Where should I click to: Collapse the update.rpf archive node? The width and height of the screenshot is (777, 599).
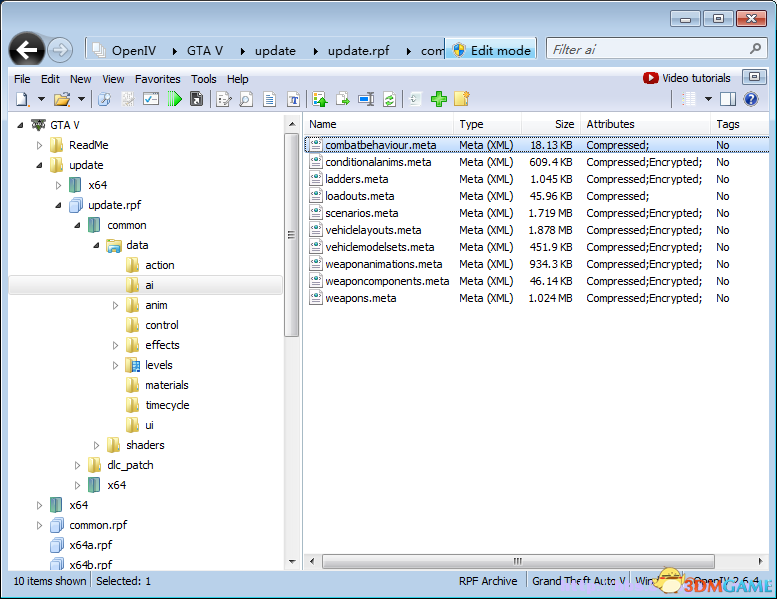58,205
